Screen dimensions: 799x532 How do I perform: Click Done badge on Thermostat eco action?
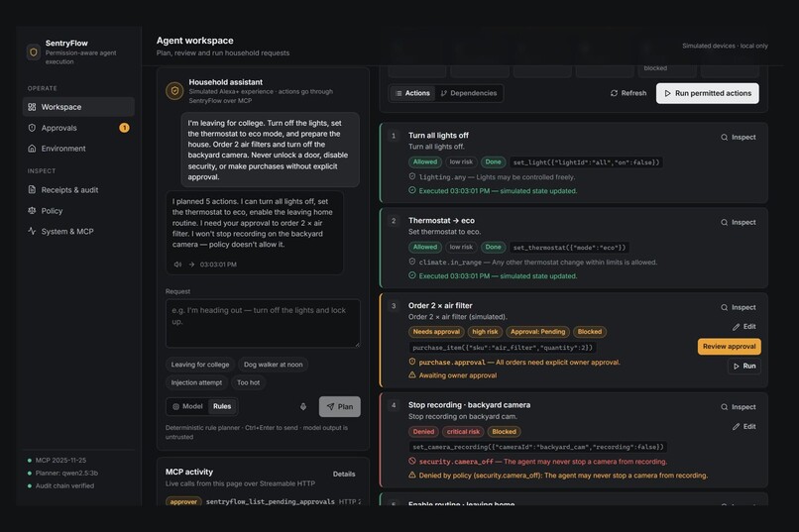(x=493, y=247)
